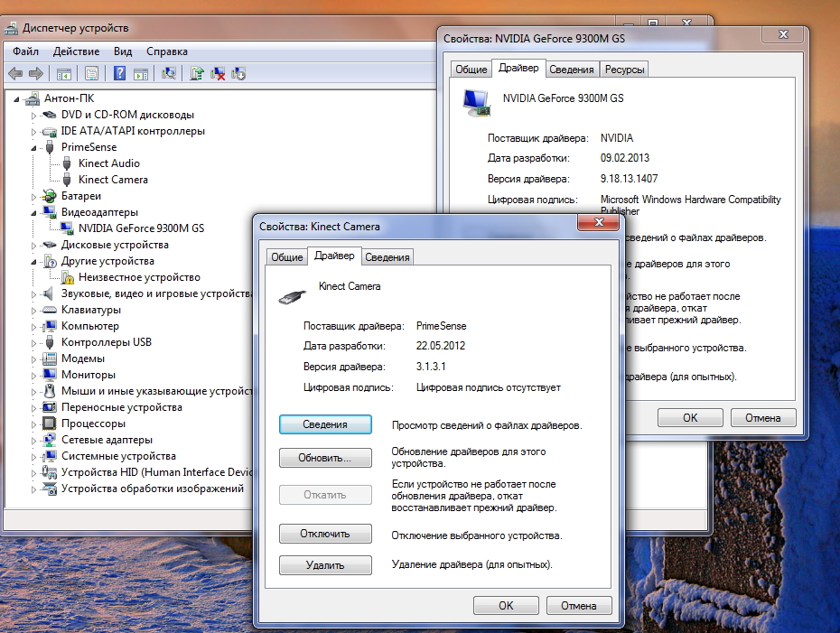This screenshot has width=840, height=633.
Task: Open Ресурсы tab in NVIDIA properties window
Action: [x=624, y=70]
